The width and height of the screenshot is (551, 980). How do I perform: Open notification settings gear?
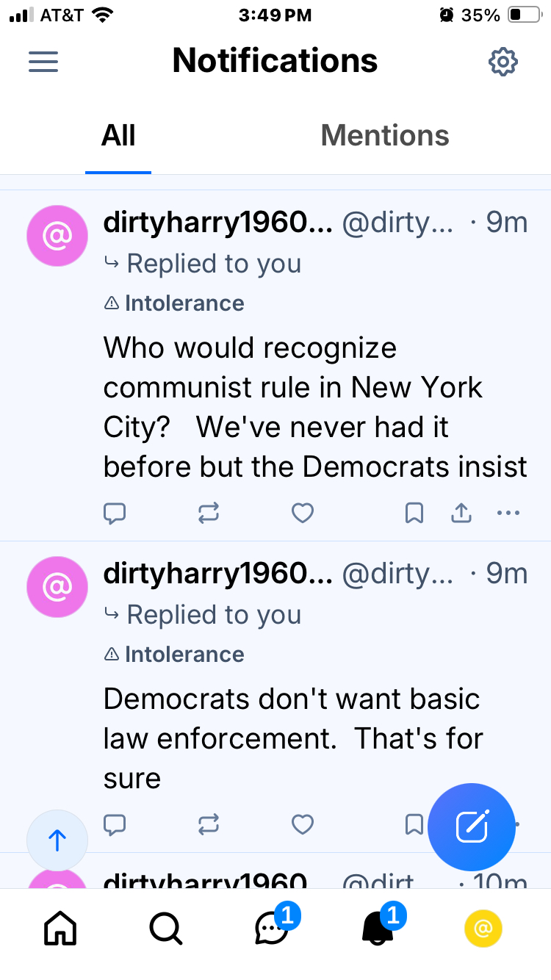click(x=503, y=62)
